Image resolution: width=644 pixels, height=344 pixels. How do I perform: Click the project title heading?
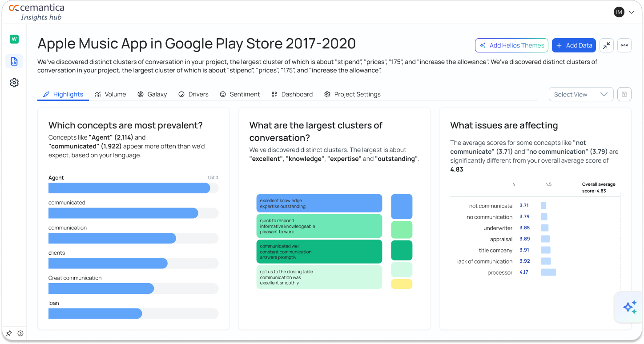(x=197, y=44)
